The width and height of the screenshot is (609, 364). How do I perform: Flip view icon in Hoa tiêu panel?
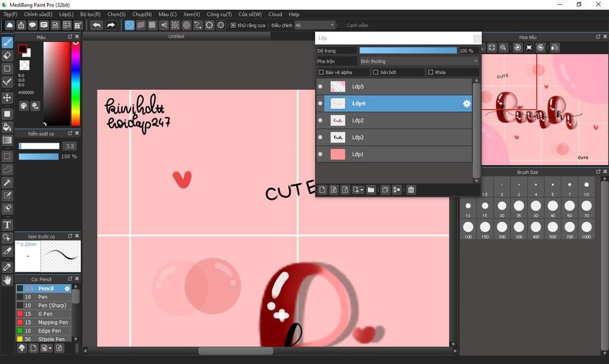click(x=555, y=48)
